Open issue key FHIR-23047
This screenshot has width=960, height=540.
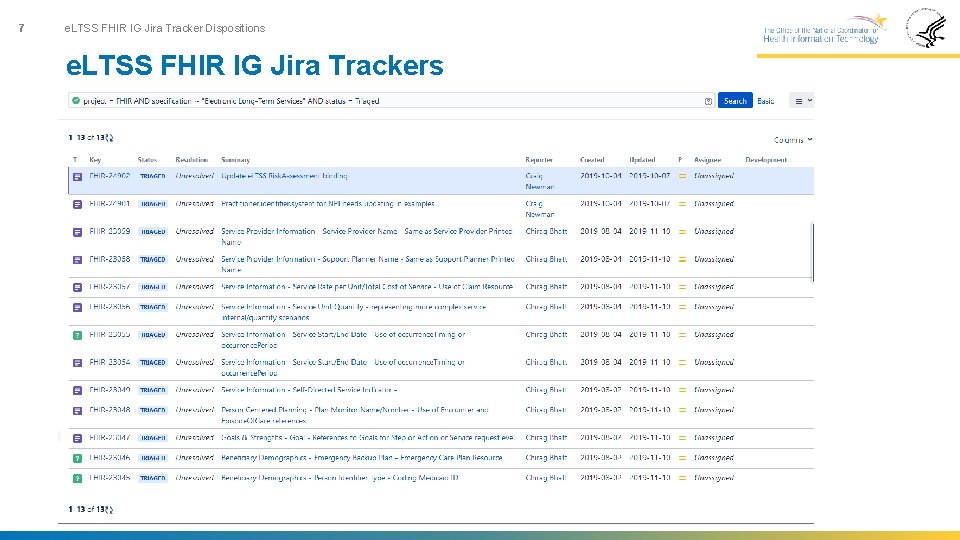click(110, 437)
